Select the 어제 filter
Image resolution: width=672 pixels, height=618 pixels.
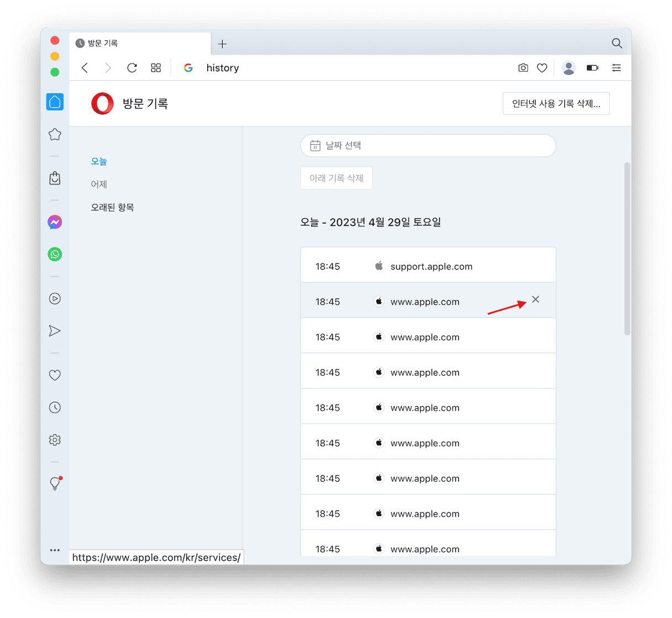(x=99, y=184)
